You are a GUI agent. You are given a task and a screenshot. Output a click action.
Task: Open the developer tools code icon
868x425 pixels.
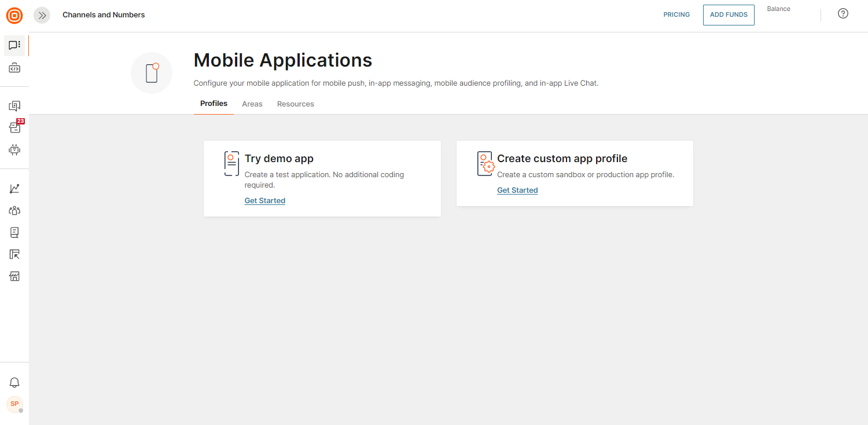coord(14,68)
